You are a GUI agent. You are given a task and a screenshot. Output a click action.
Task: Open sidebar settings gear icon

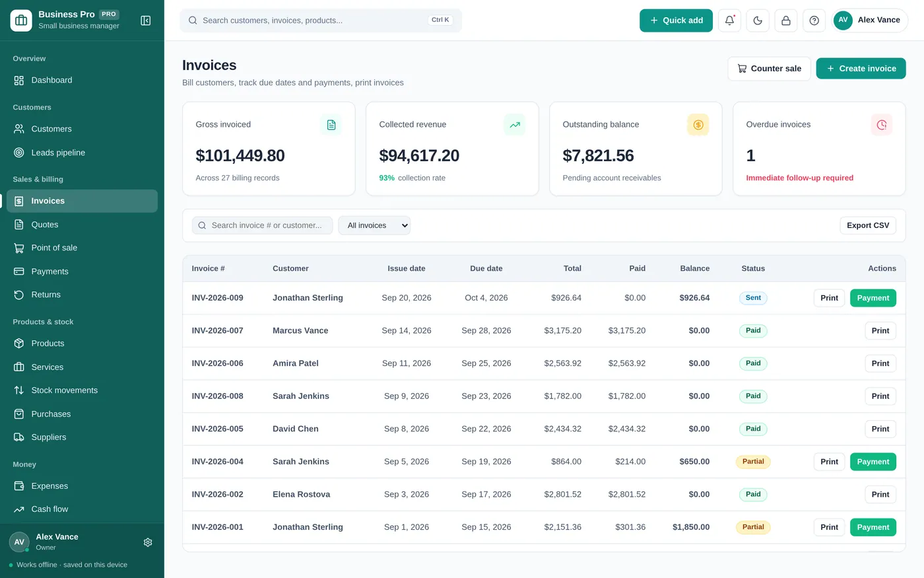(x=148, y=542)
